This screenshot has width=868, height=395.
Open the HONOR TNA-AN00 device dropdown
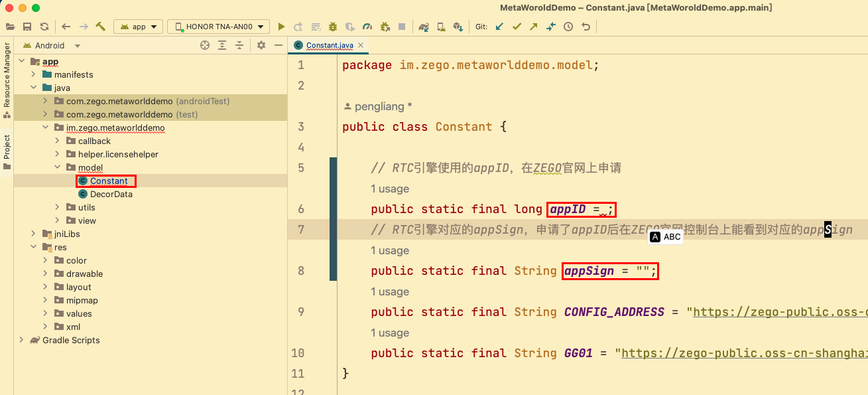pyautogui.click(x=218, y=27)
